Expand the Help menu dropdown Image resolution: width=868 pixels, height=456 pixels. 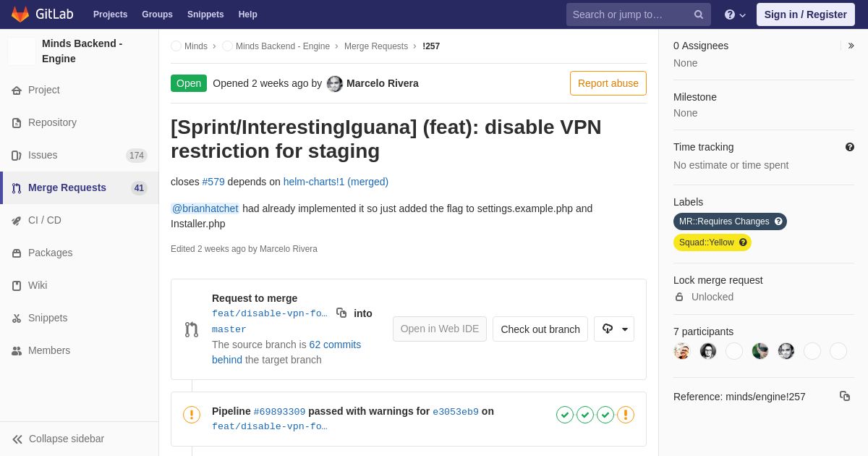[735, 14]
